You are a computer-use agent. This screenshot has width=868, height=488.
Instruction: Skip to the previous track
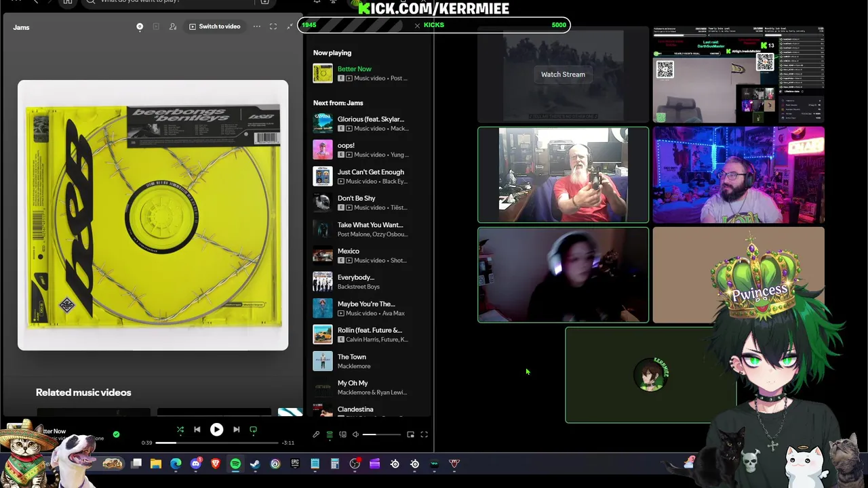[x=197, y=429]
